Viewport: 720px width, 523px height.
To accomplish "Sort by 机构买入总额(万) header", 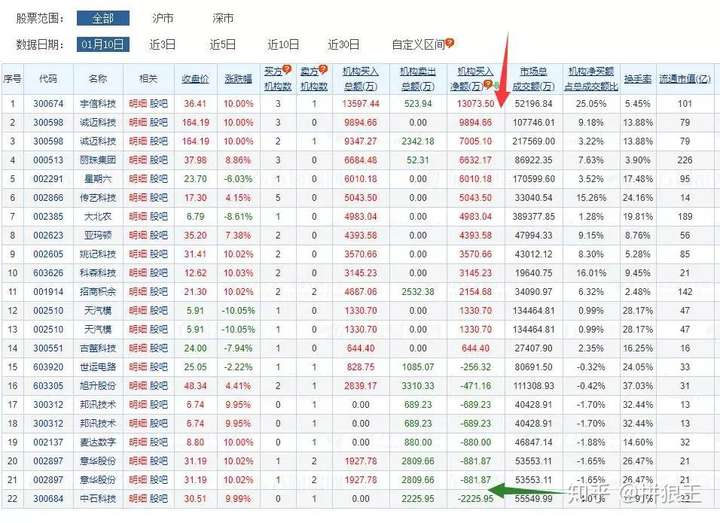I will 360,79.
